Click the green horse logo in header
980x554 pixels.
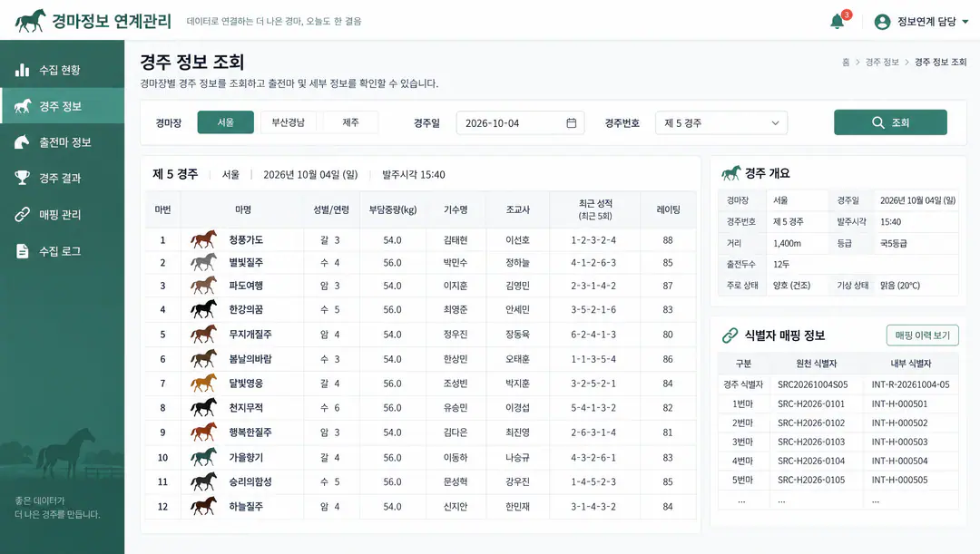point(30,21)
